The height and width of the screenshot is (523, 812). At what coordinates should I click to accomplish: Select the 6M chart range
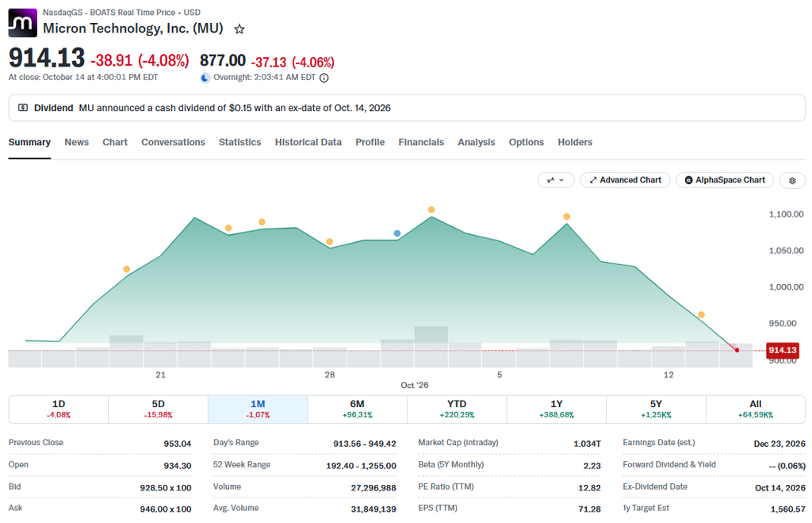pos(358,409)
